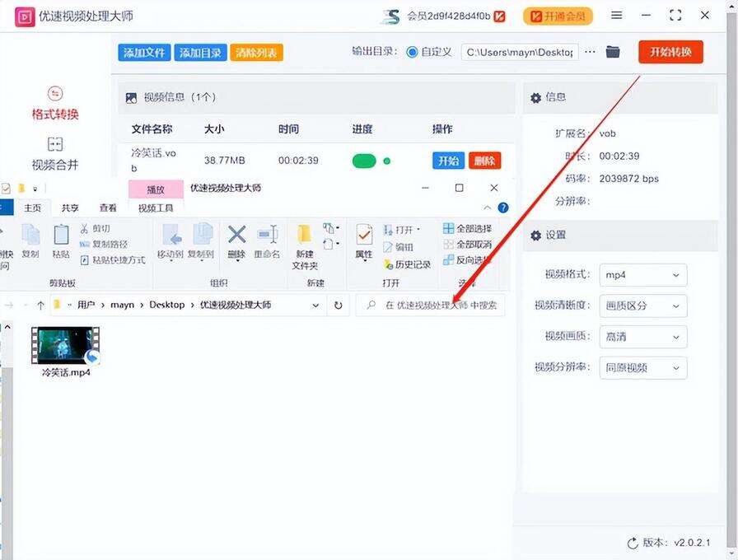
Task: Click the fullscreen icon in the converter title bar
Action: click(x=675, y=16)
